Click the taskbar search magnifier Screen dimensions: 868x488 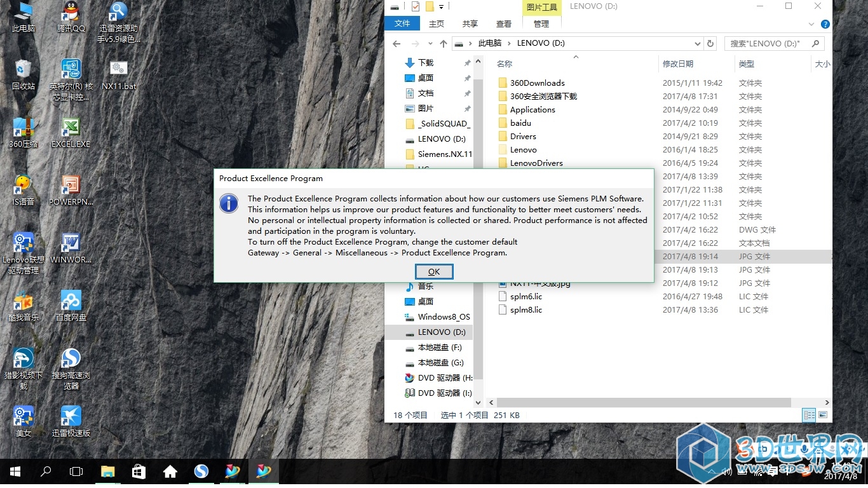pyautogui.click(x=46, y=471)
